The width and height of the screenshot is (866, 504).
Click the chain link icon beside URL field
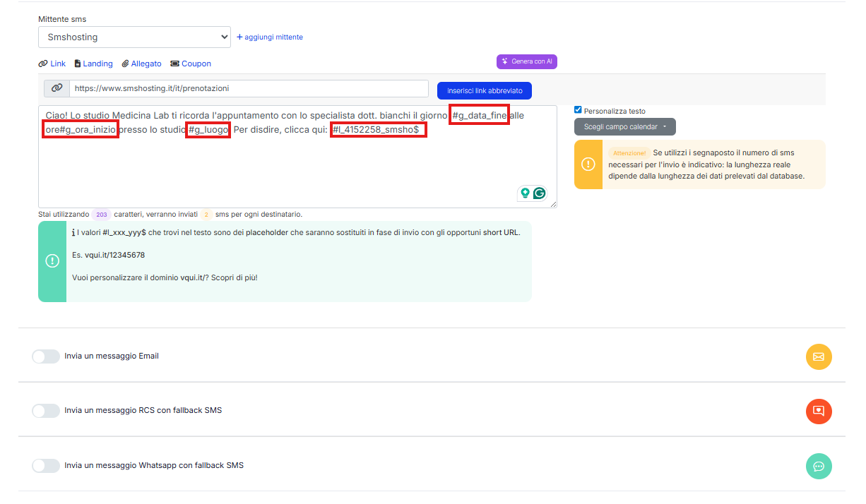pyautogui.click(x=57, y=88)
